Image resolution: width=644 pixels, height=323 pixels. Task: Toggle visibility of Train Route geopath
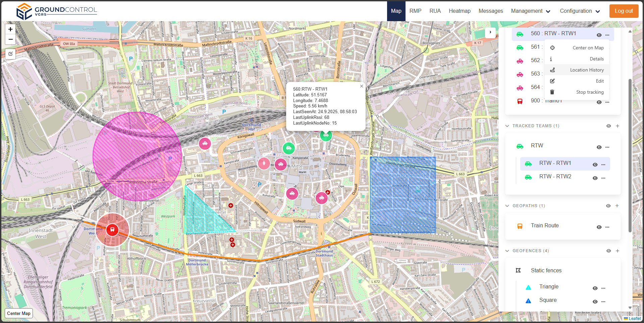(x=599, y=227)
